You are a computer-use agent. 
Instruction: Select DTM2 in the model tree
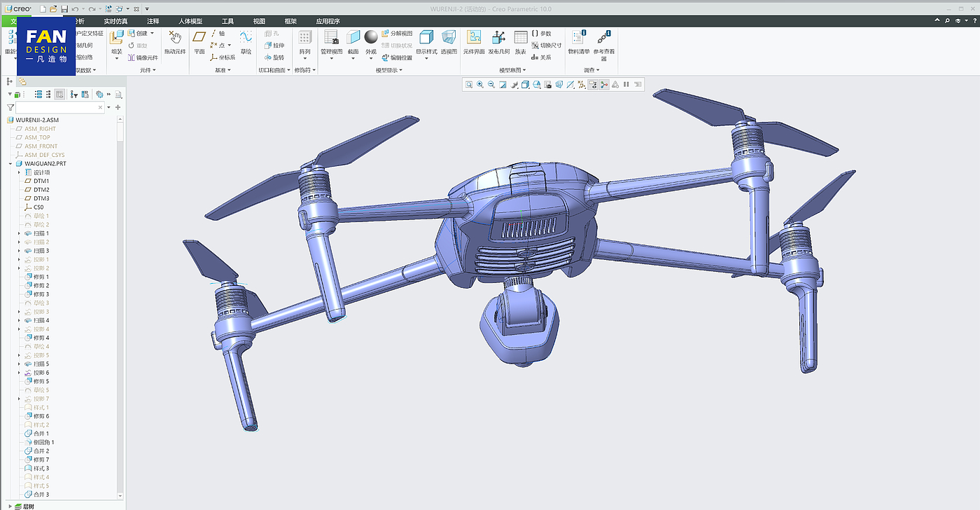[41, 190]
